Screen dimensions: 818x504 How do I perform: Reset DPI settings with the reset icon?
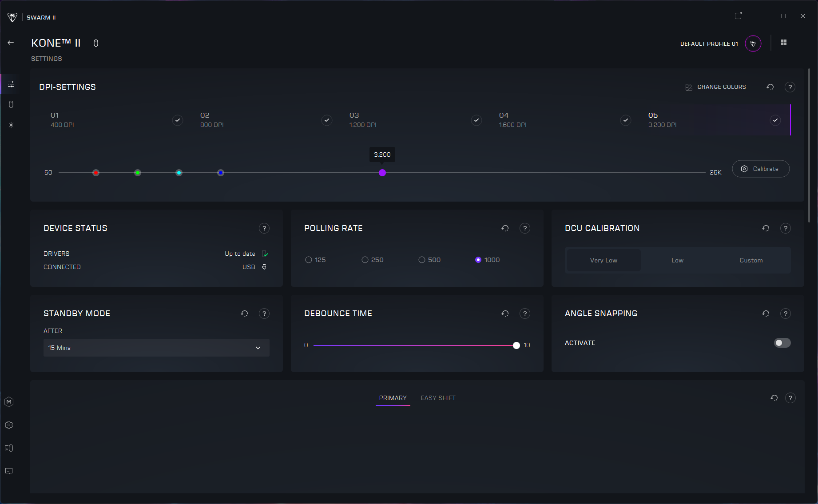pos(770,87)
